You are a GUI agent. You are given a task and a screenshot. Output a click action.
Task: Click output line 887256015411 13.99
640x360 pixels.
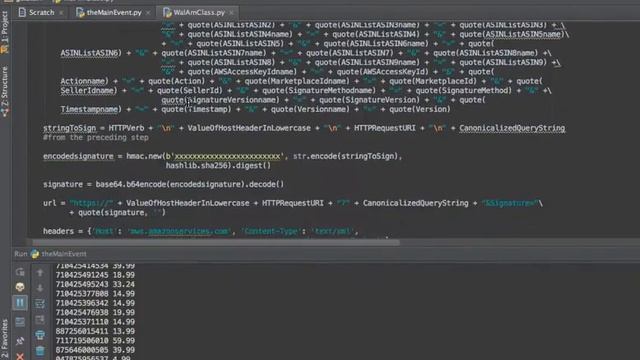95,331
